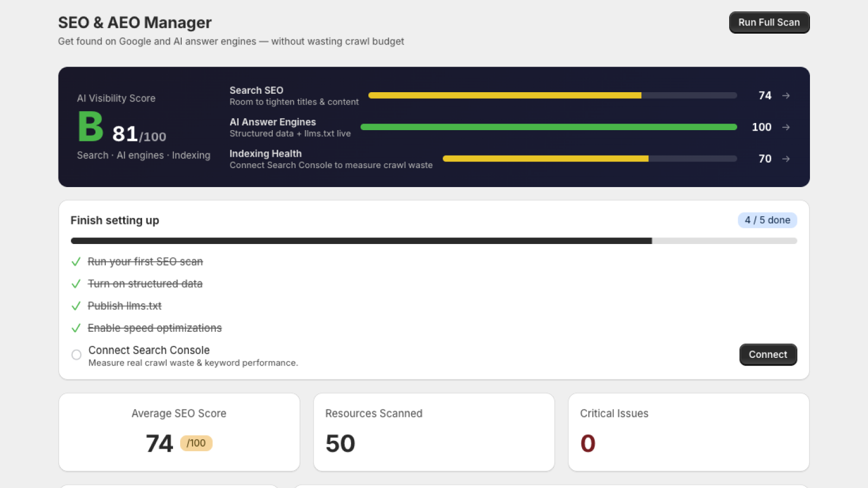Open Search SEO details arrow
This screenshot has height=488, width=868.
point(786,95)
